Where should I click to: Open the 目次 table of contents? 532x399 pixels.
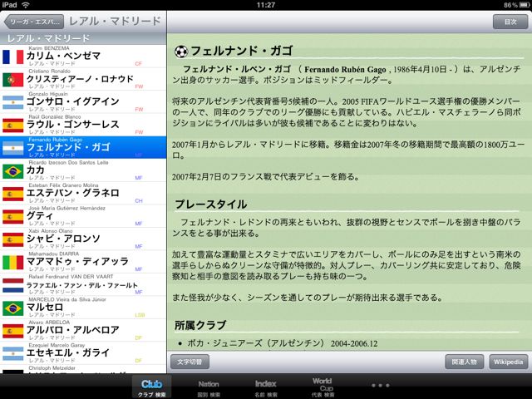pyautogui.click(x=510, y=22)
